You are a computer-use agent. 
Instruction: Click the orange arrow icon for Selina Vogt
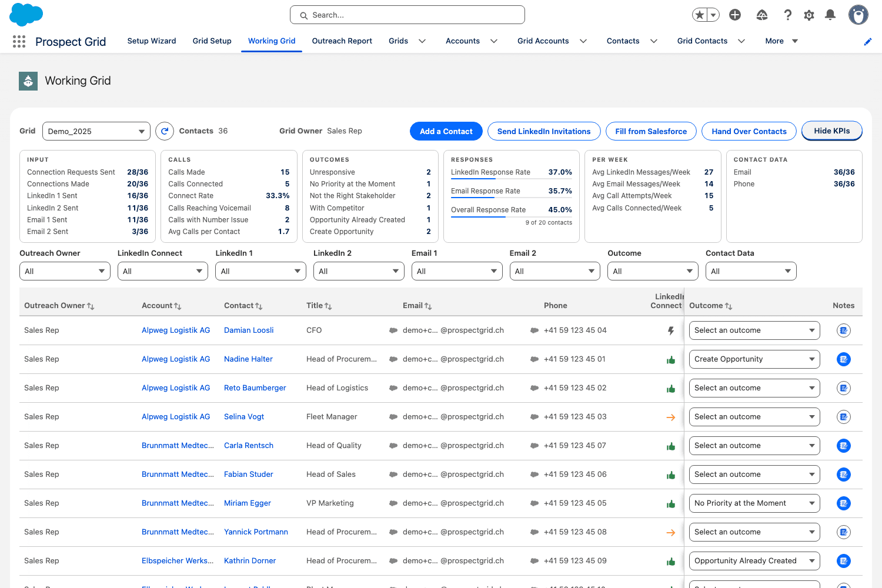pyautogui.click(x=670, y=417)
